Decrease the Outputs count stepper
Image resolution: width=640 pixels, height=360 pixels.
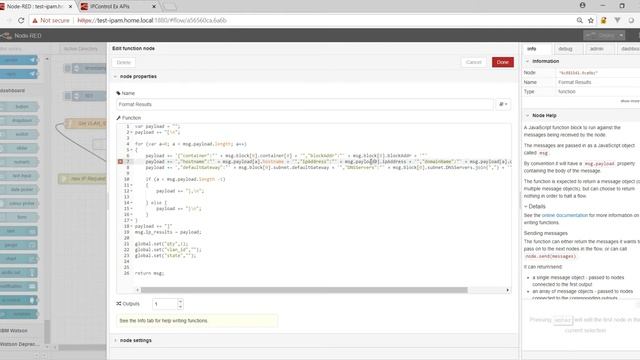pos(180,307)
